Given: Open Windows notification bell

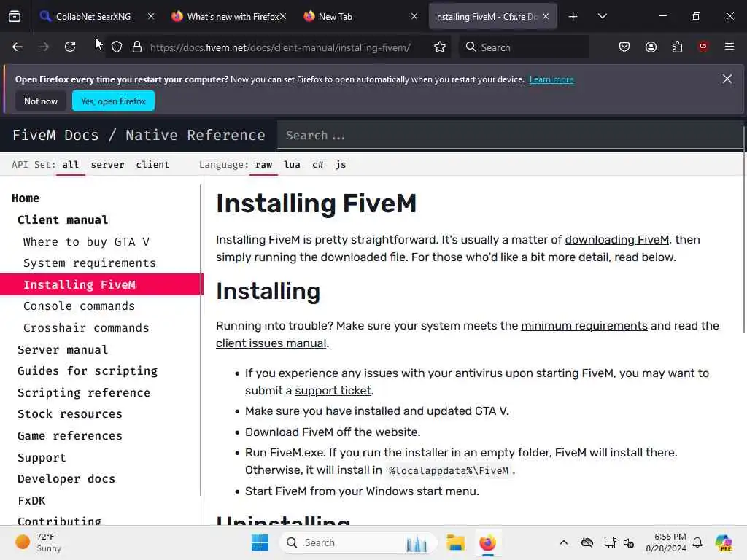Looking at the screenshot, I should click(x=697, y=542).
